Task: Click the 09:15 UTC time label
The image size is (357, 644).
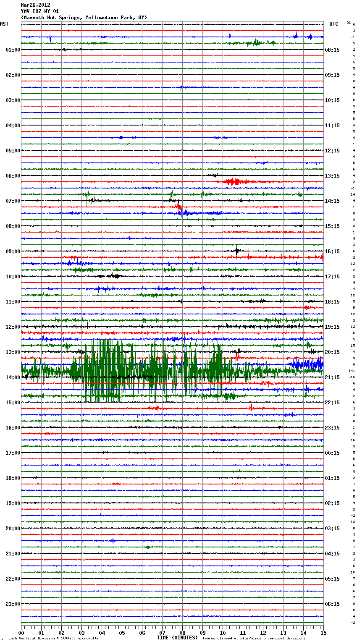Action: click(332, 75)
